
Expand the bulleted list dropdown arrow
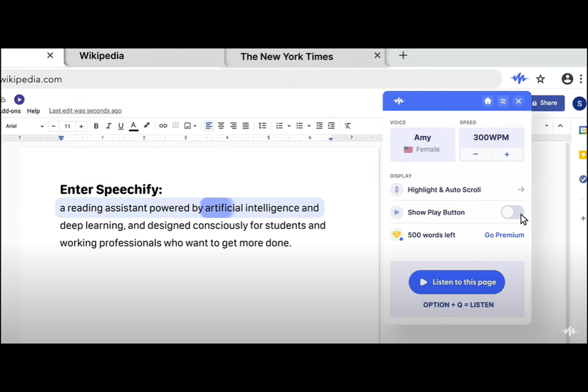click(x=309, y=126)
